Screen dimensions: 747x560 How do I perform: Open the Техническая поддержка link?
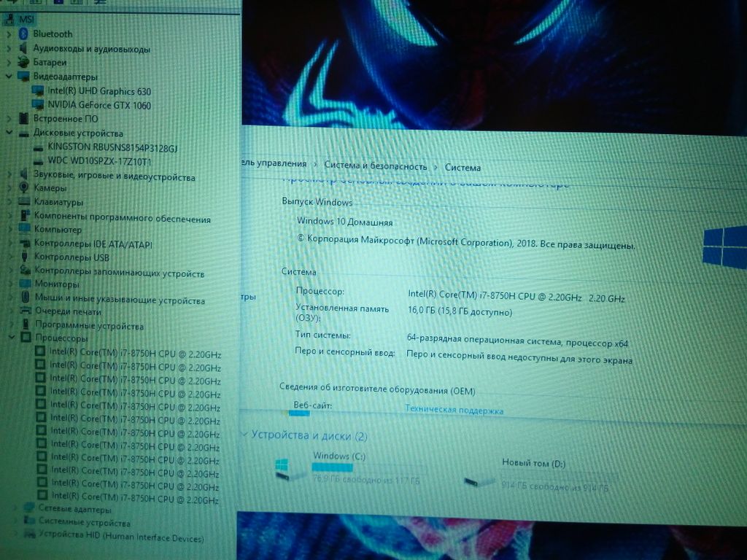(454, 410)
